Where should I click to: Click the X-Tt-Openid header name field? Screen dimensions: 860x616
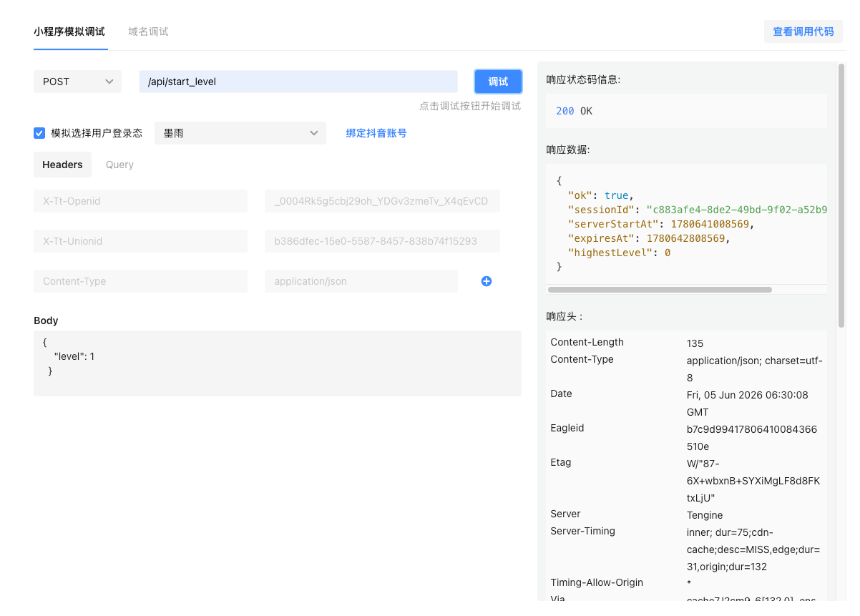point(140,201)
